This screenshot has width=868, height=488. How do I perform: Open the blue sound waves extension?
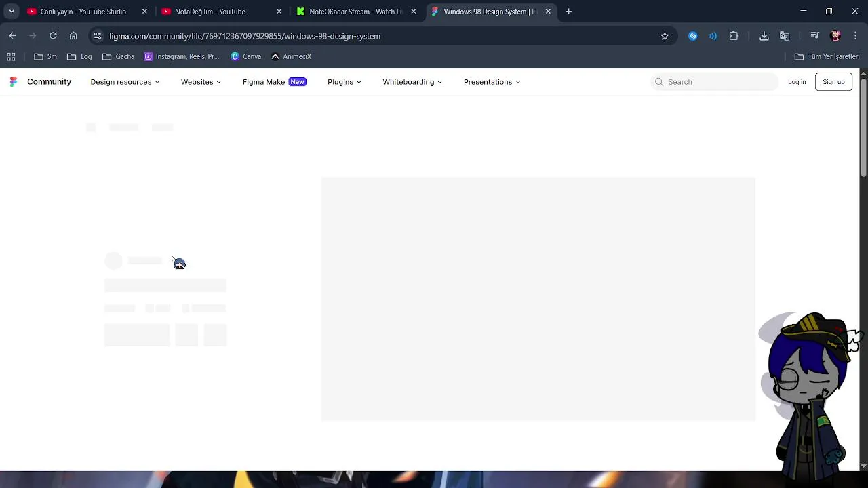pos(713,36)
